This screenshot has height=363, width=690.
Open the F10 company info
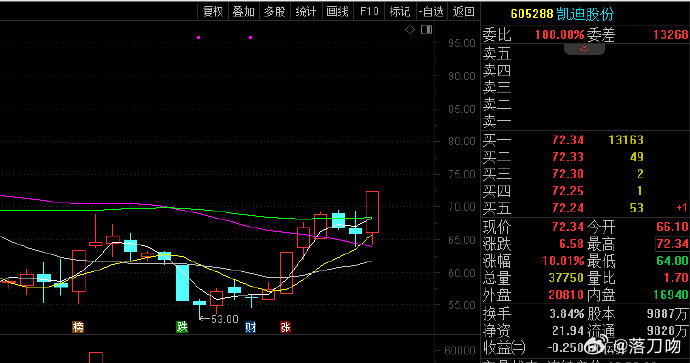[x=369, y=11]
